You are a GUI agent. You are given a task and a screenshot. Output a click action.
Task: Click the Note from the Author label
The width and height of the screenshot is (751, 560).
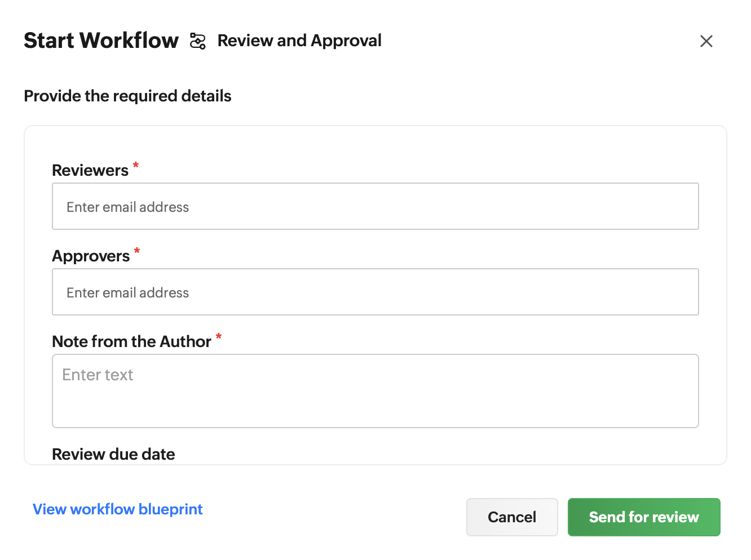tap(131, 341)
